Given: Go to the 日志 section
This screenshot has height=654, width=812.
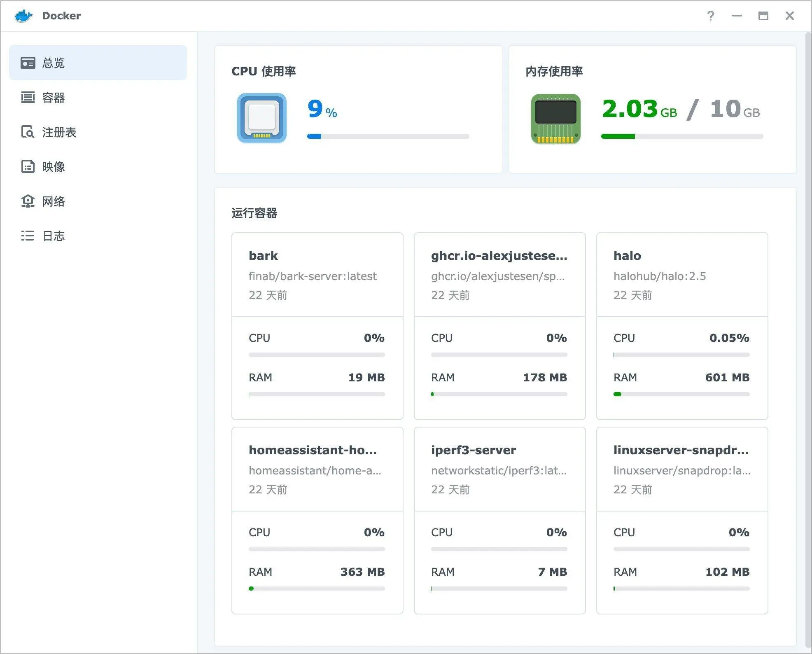Looking at the screenshot, I should click(x=54, y=236).
